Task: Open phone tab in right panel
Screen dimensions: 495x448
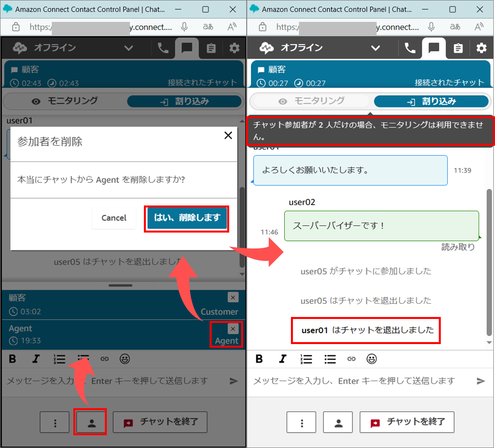Action: point(410,48)
